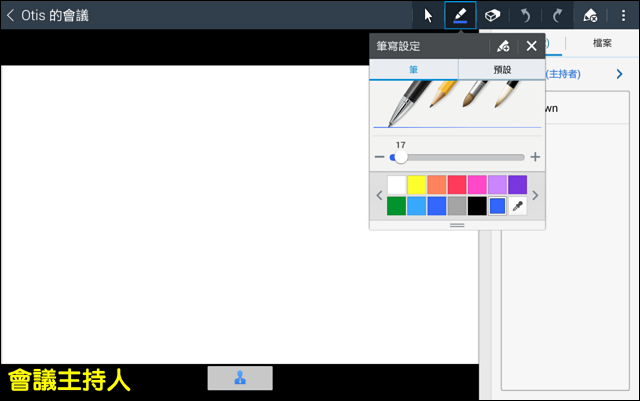Choose the black-handled white-tipped brush type
Image resolution: width=640 pixels, height=401 pixels.
(x=507, y=94)
